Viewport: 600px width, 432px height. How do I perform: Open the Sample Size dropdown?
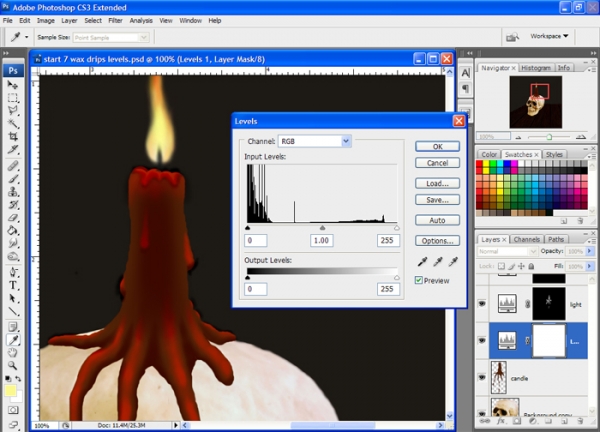point(143,37)
